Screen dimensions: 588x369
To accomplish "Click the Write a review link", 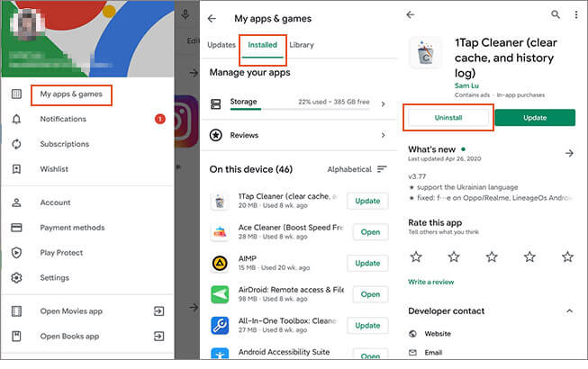I will point(430,283).
